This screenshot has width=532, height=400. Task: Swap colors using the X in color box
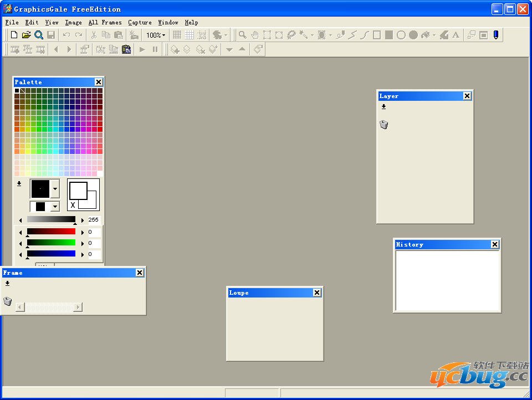(x=73, y=205)
